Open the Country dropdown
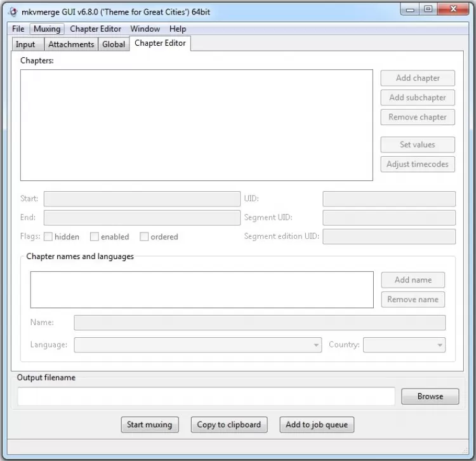This screenshot has height=461, width=476. coord(404,345)
